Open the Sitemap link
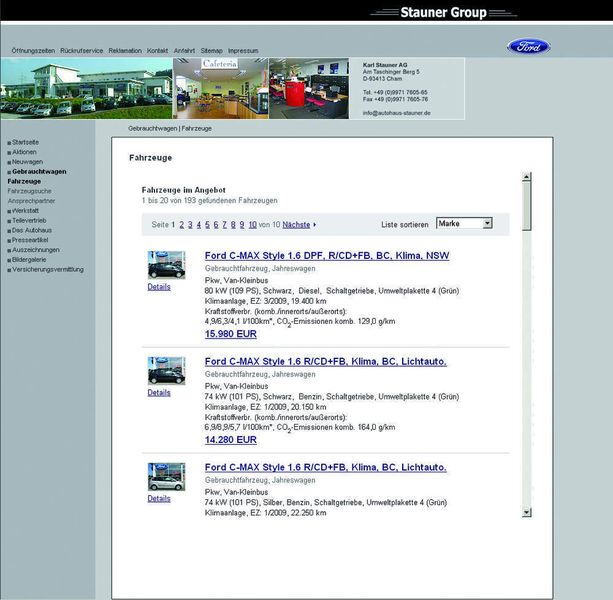Viewport: 613px width, 600px height. [x=212, y=51]
